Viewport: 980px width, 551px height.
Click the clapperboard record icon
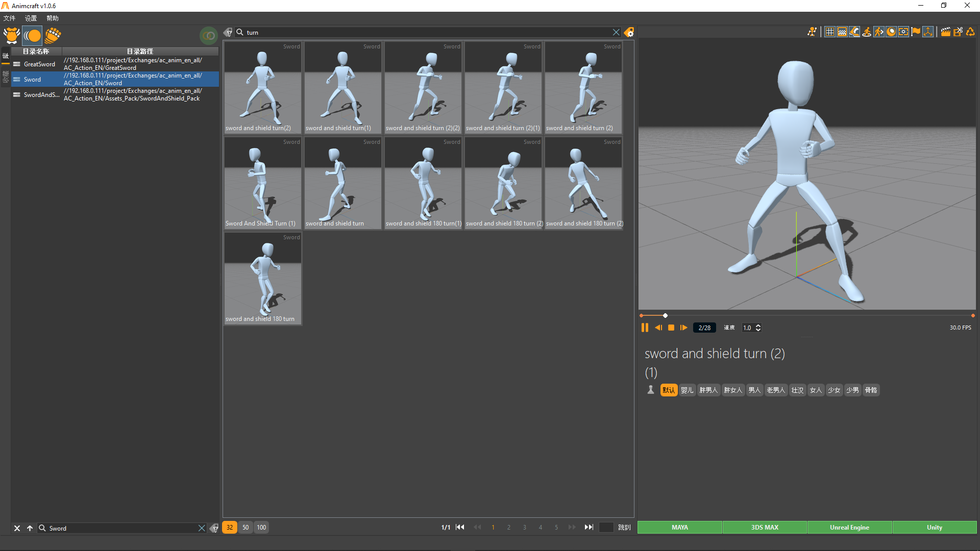946,32
